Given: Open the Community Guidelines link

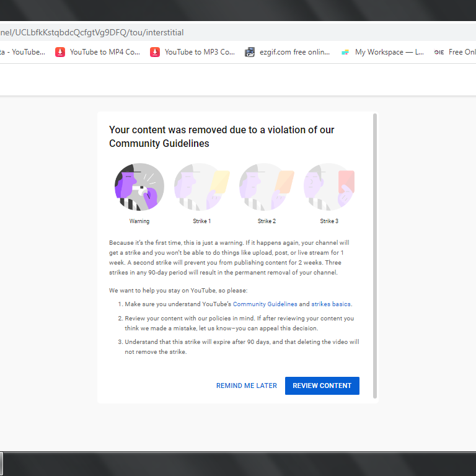Looking at the screenshot, I should [265, 304].
